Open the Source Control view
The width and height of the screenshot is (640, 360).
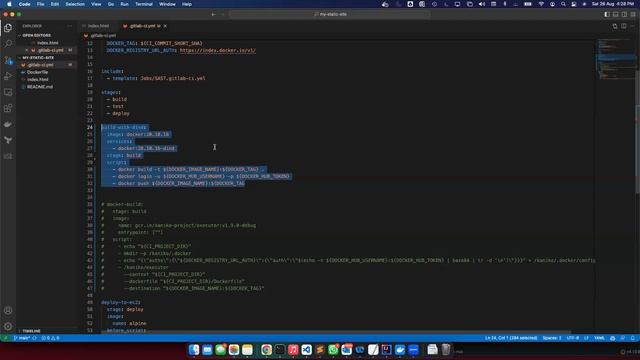click(x=8, y=60)
